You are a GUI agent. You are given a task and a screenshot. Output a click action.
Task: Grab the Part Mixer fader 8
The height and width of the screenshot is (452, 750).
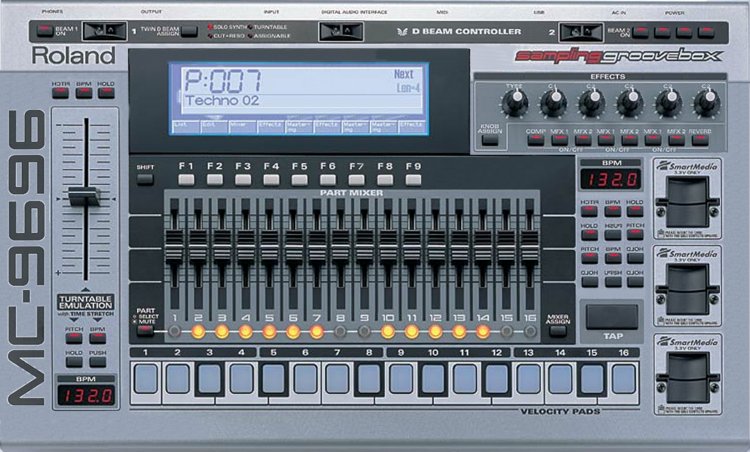(341, 245)
